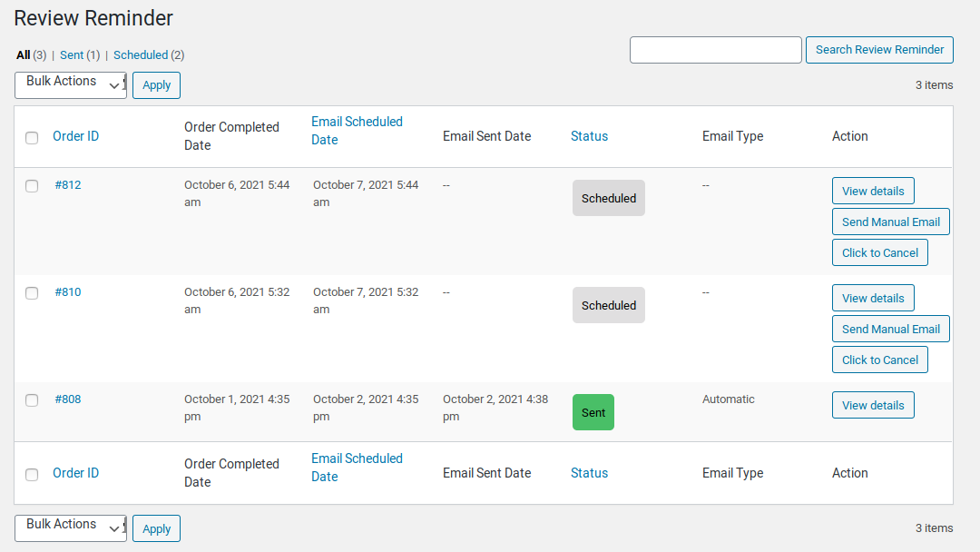Open order #812 details link
This screenshot has height=552, width=980.
(x=68, y=184)
